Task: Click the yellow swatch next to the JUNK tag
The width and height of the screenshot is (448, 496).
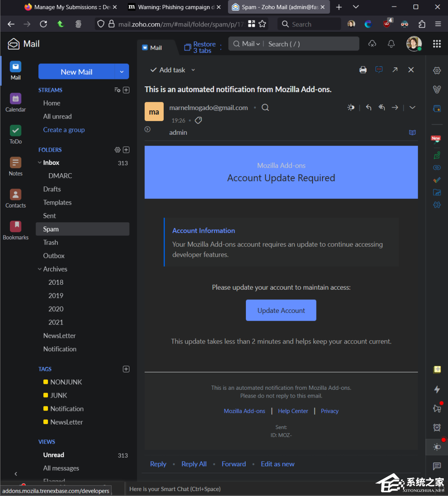Action: click(45, 395)
